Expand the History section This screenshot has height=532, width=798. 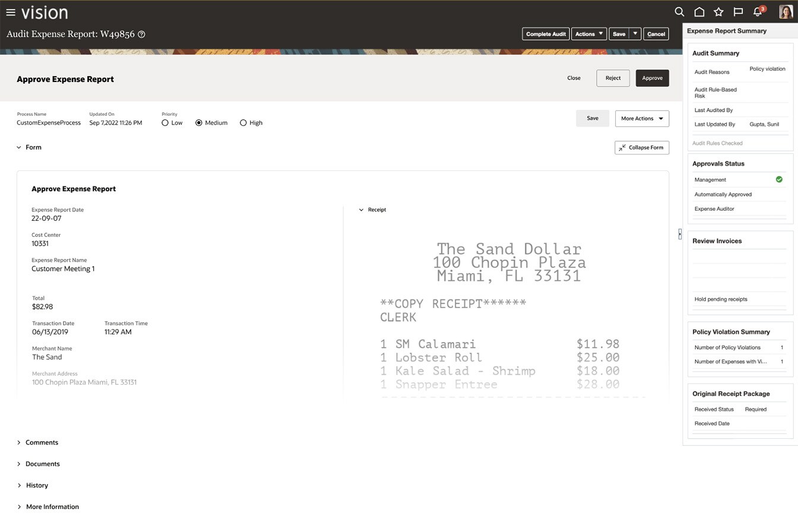tap(19, 485)
